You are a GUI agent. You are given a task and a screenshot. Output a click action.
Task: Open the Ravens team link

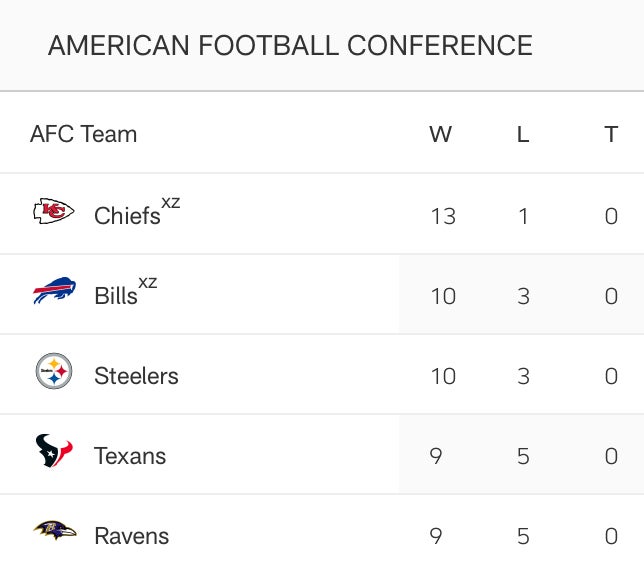point(131,536)
